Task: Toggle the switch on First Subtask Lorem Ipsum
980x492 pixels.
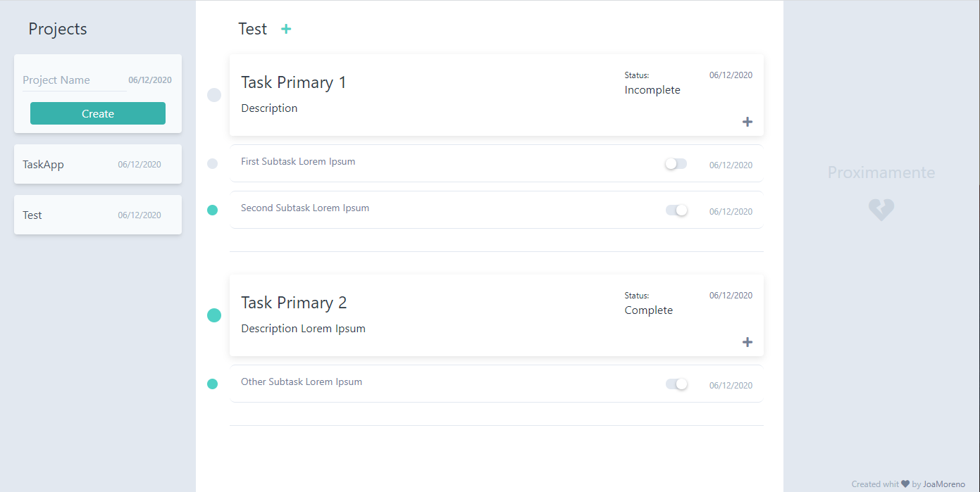Action: click(675, 163)
